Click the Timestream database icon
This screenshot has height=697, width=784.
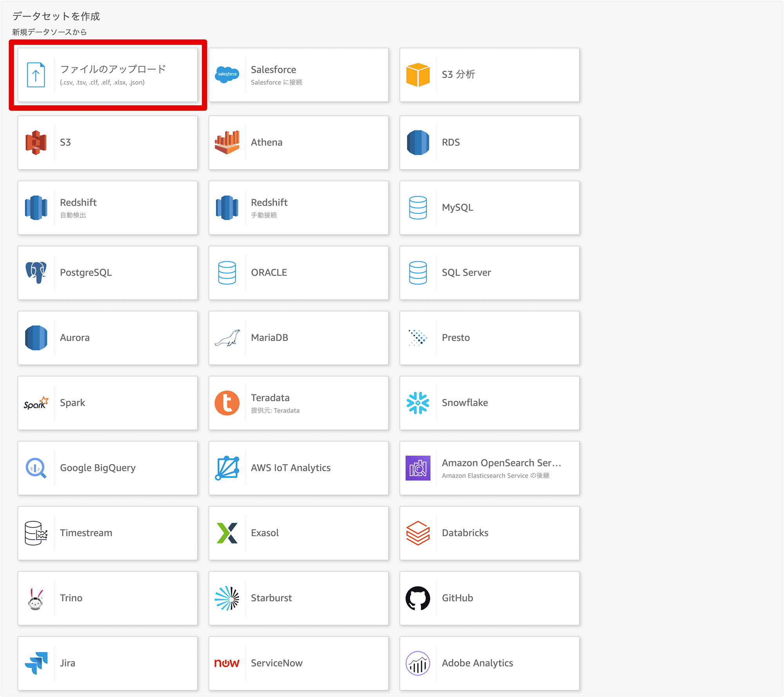(36, 533)
